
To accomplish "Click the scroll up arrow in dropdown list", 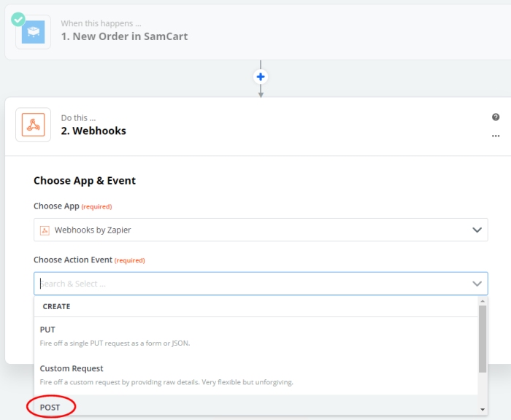I will [x=483, y=301].
